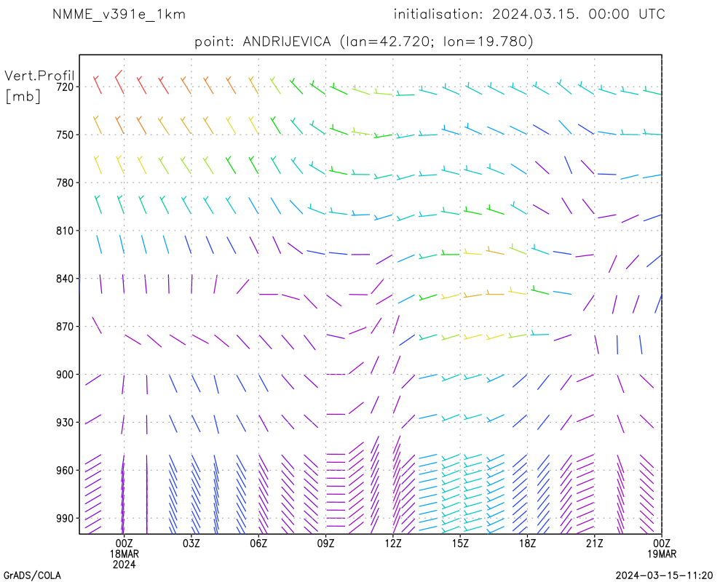728x582 pixels.
Task: Click the 00Z 19MAR time label
Action: [x=662, y=549]
